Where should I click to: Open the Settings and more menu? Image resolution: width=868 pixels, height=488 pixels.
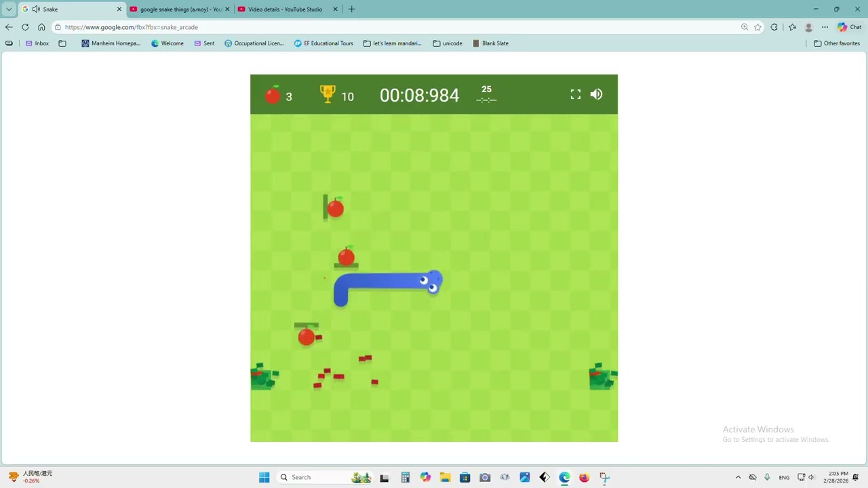click(x=825, y=27)
